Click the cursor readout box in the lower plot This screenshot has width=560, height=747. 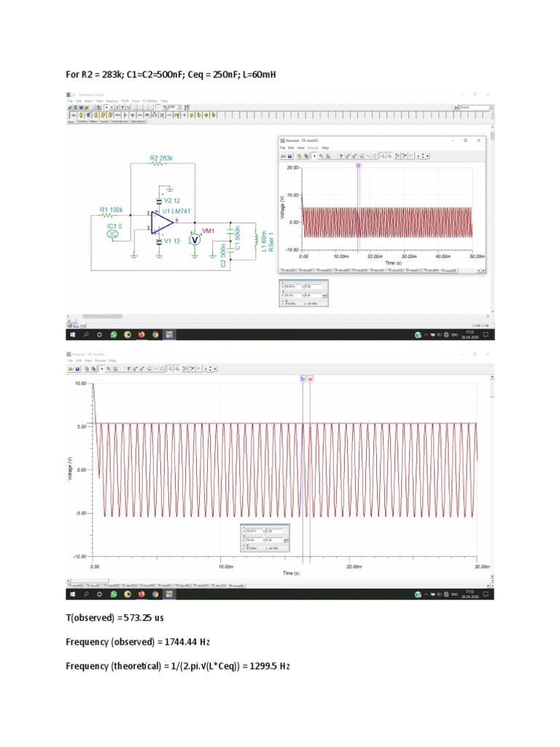pos(265,538)
